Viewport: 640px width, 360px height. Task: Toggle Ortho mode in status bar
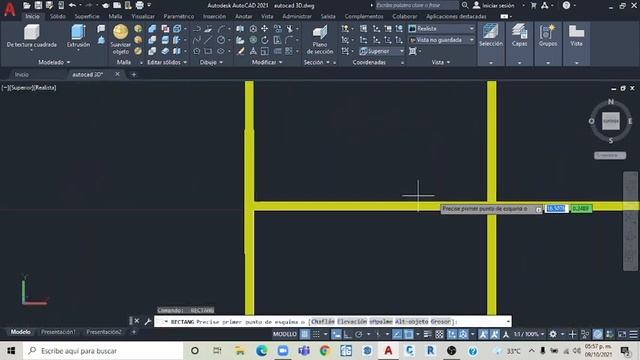pos(347,334)
